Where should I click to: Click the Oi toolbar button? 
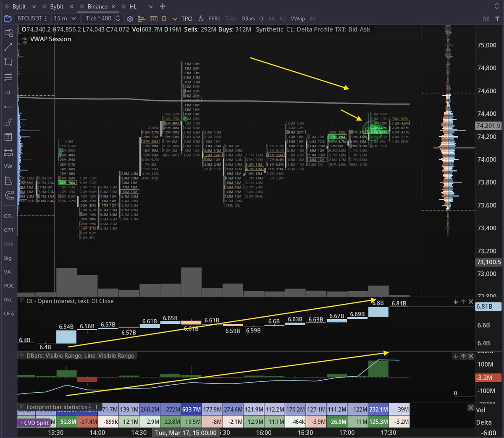[x=262, y=18]
